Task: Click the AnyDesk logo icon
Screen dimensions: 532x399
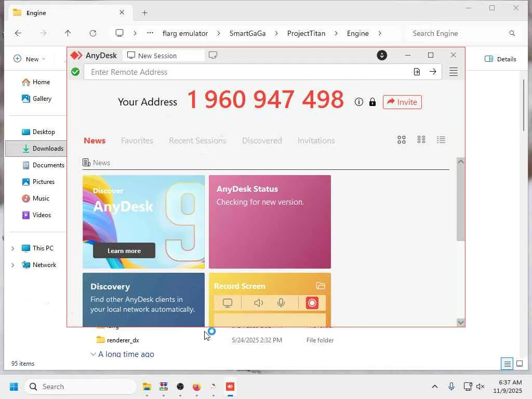Action: (x=76, y=55)
